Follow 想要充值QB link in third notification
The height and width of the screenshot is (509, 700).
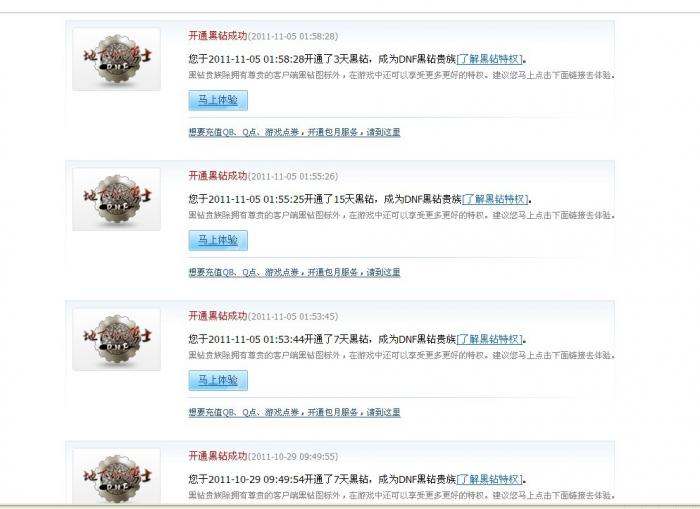[x=294, y=413]
